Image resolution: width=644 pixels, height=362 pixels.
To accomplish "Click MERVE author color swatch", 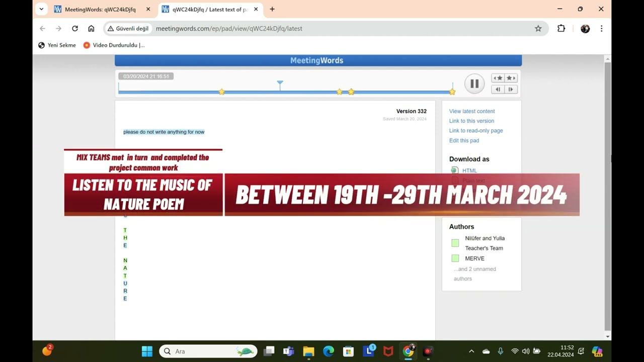I will coord(455,258).
